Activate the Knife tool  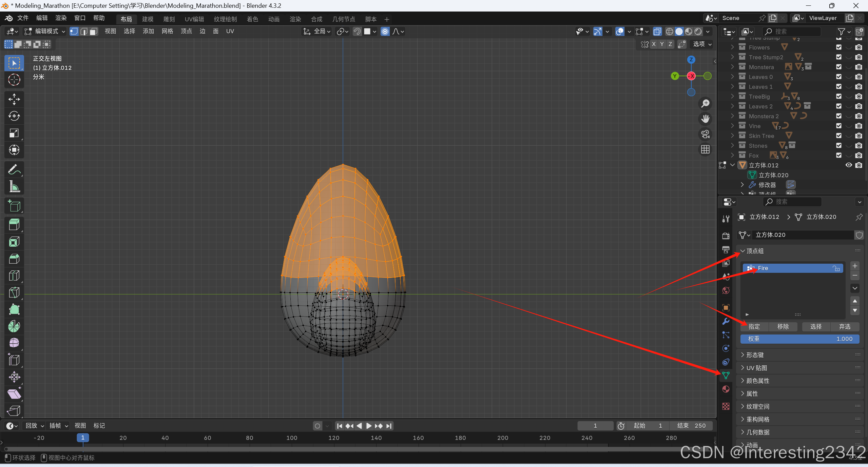point(14,292)
